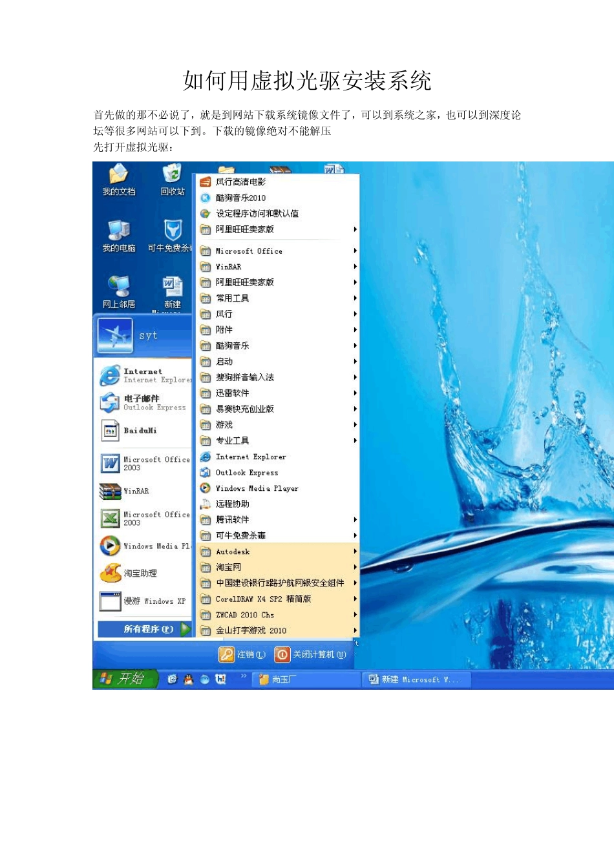This screenshot has width=614, height=868.
Task: Switch to 新建 Microsoft W... taskbar window
Action: pos(416,679)
